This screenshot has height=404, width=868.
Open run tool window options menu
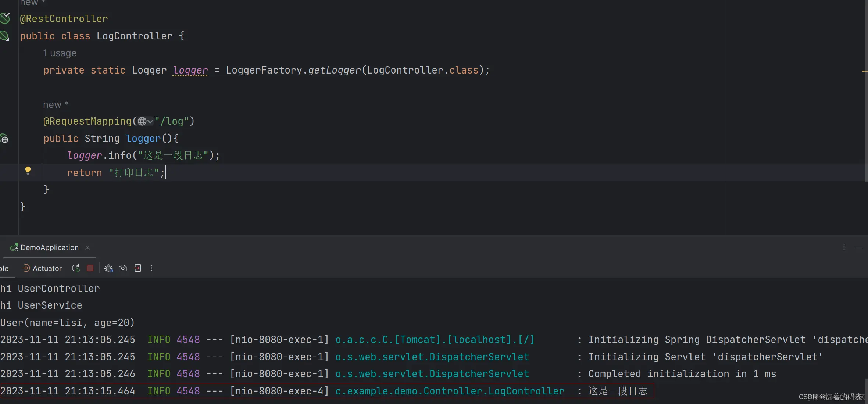pos(844,247)
